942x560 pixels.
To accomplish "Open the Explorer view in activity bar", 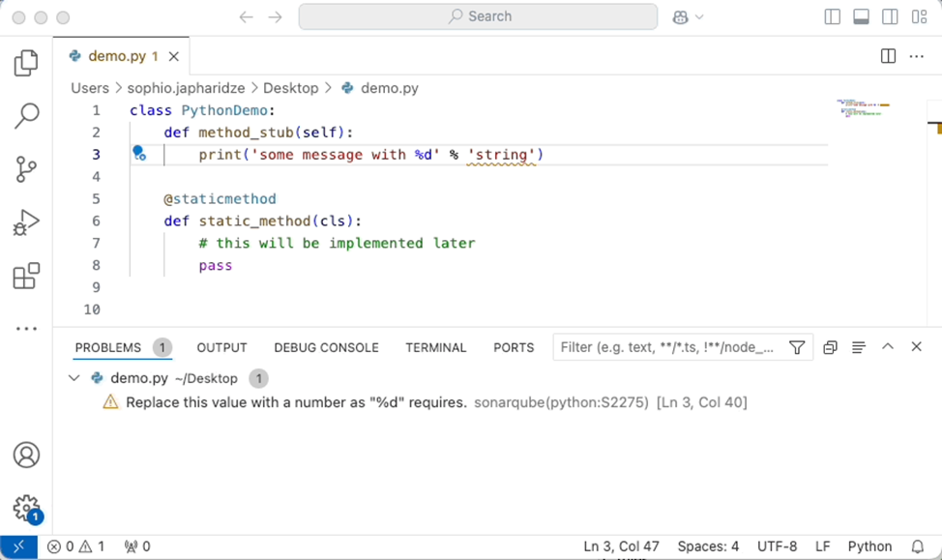I will (26, 64).
